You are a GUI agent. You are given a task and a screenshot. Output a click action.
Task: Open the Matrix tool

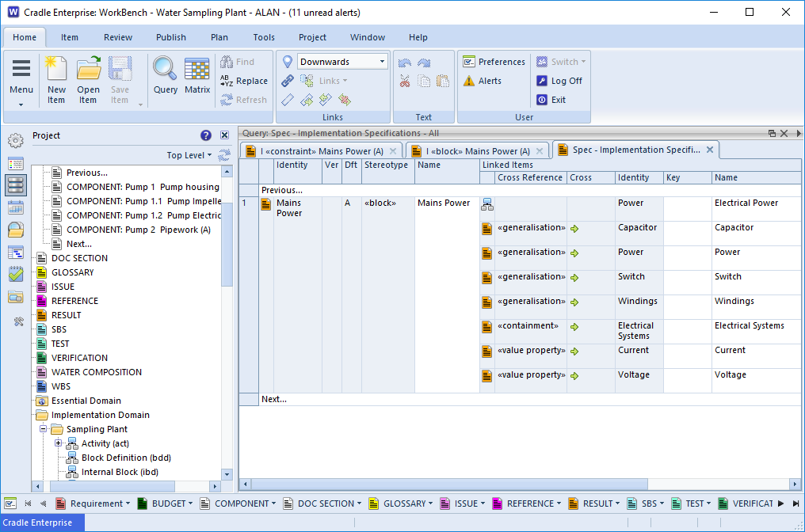coord(197,76)
